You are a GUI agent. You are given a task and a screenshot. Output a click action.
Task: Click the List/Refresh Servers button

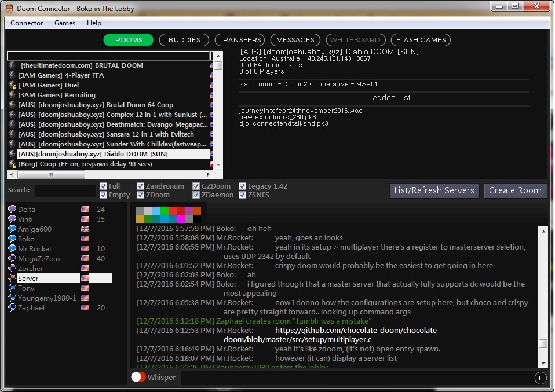click(434, 190)
